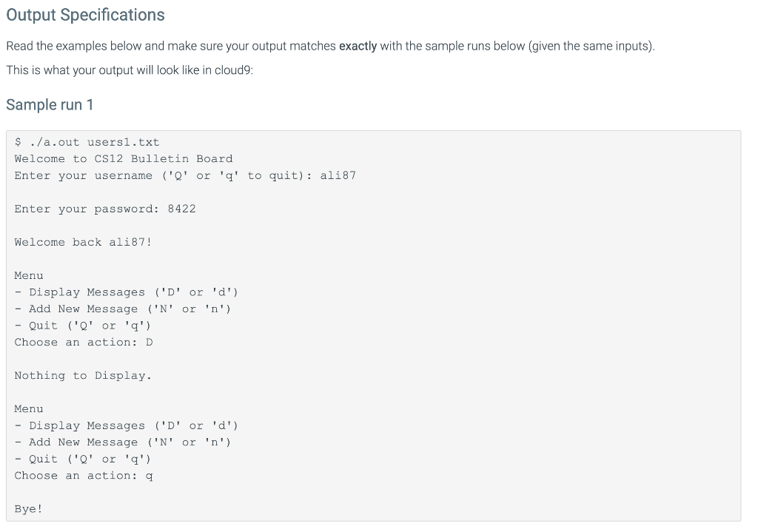Click the first "Menu" label in output

click(29, 275)
